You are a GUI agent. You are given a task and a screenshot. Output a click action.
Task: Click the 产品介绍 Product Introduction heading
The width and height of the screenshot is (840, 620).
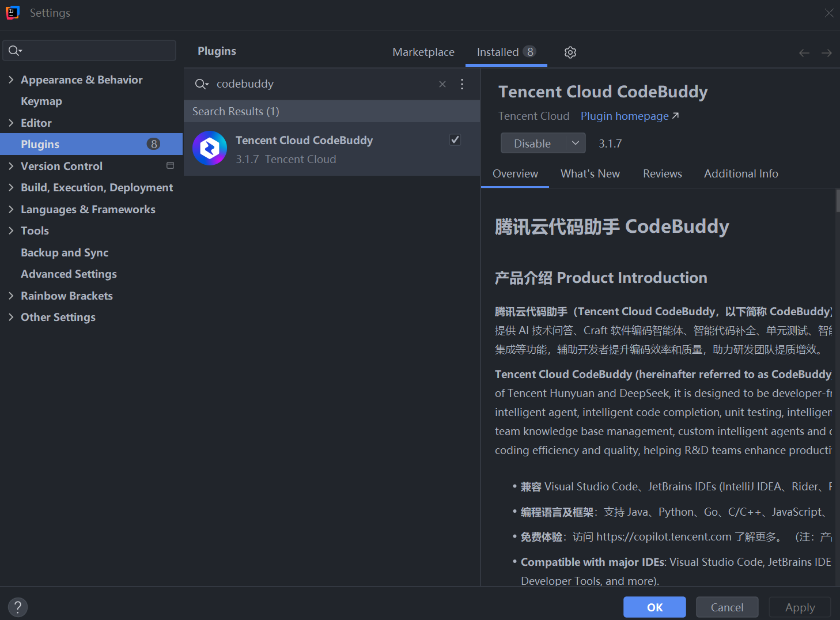[x=601, y=278]
